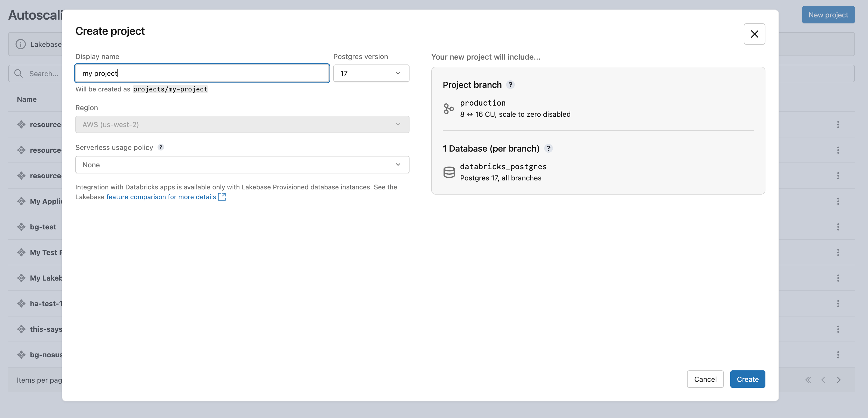Click the project icon next to ha-test-1
The image size is (868, 418).
[x=21, y=303]
